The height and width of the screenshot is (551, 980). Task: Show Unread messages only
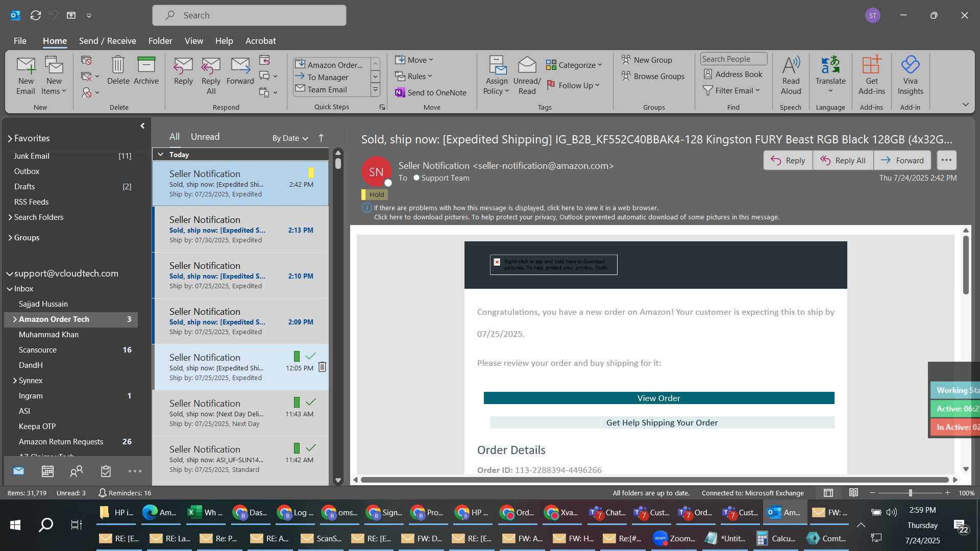click(205, 137)
